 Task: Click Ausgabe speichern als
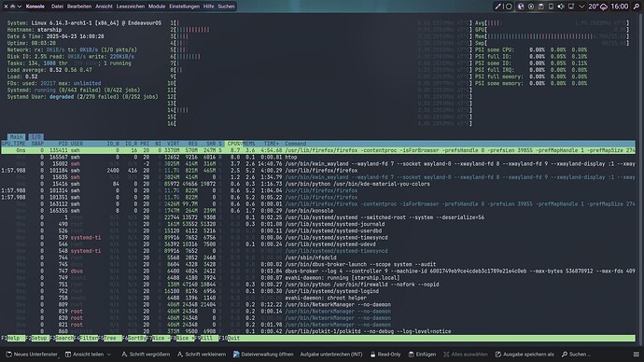point(525,355)
